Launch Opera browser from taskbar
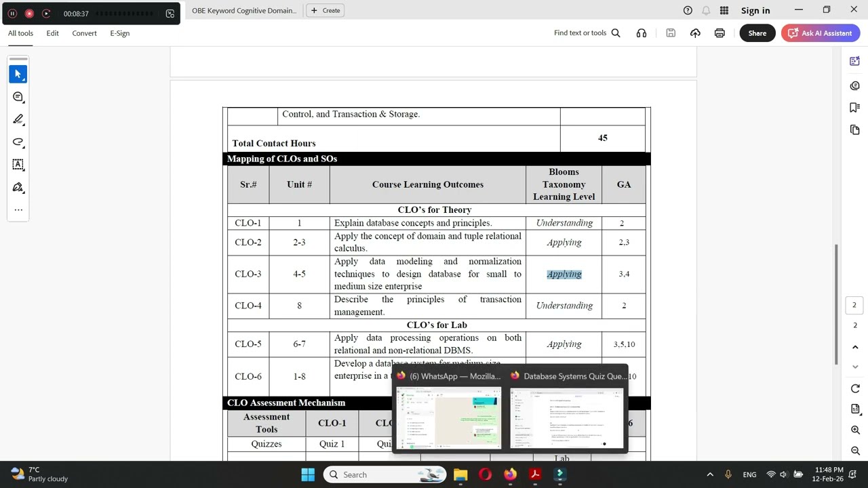The width and height of the screenshot is (868, 488). tap(486, 474)
